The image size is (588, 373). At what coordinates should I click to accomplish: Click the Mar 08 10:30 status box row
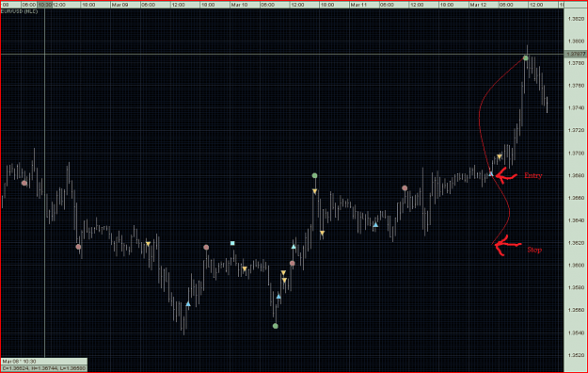point(44,362)
